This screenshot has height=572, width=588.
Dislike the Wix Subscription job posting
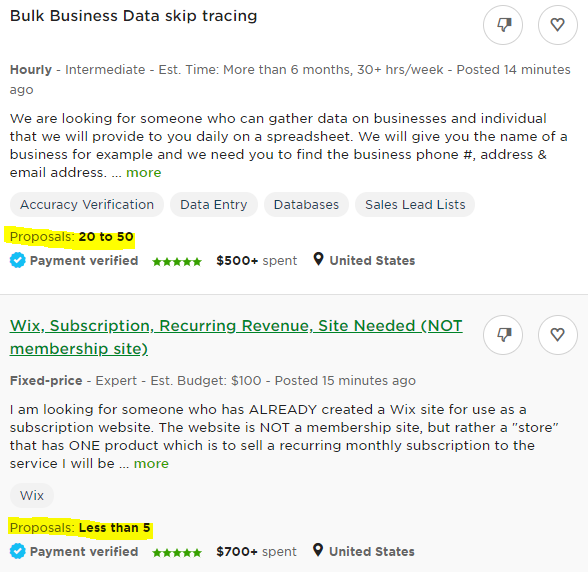[x=502, y=335]
